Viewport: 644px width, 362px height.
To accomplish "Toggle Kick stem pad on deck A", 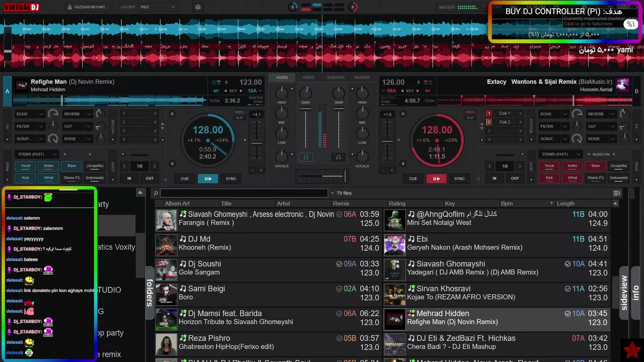I will (x=25, y=178).
